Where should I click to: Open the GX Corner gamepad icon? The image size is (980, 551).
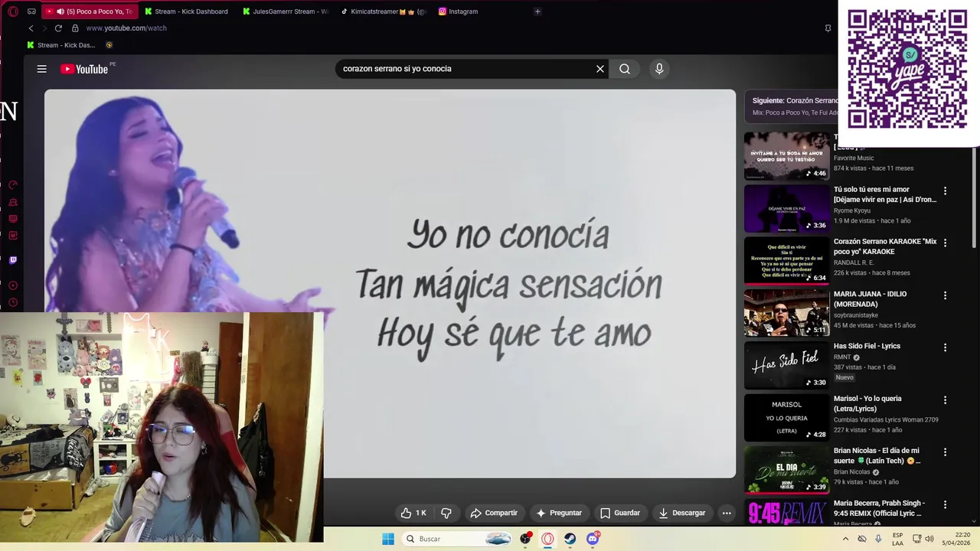tap(31, 11)
